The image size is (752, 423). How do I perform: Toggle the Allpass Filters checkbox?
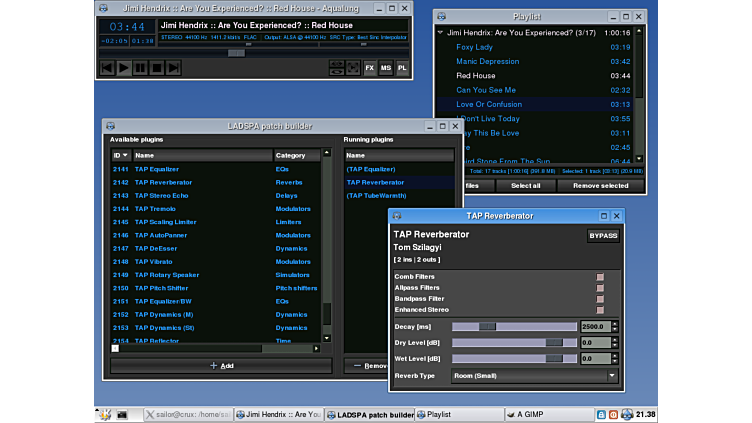(x=600, y=288)
